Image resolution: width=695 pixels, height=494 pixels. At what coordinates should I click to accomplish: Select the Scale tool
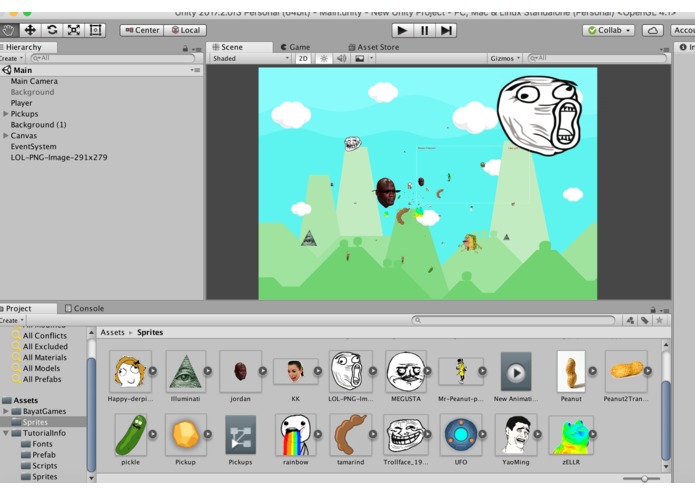[74, 30]
